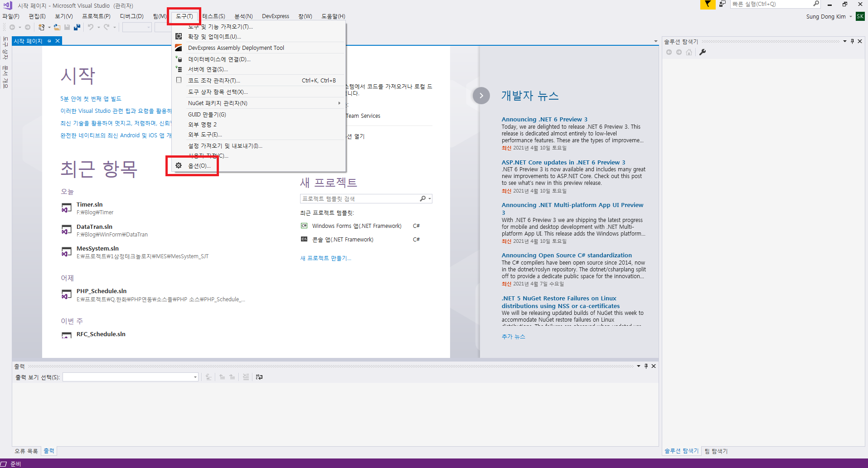Open the File menu
Screen dimensions: 868x468
tap(11, 16)
